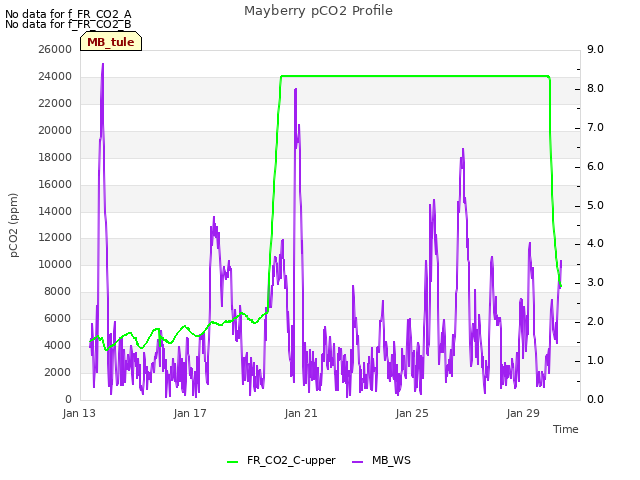640x480 pixels.
Task: Click the Jan 29 tick label
Action: (x=523, y=413)
